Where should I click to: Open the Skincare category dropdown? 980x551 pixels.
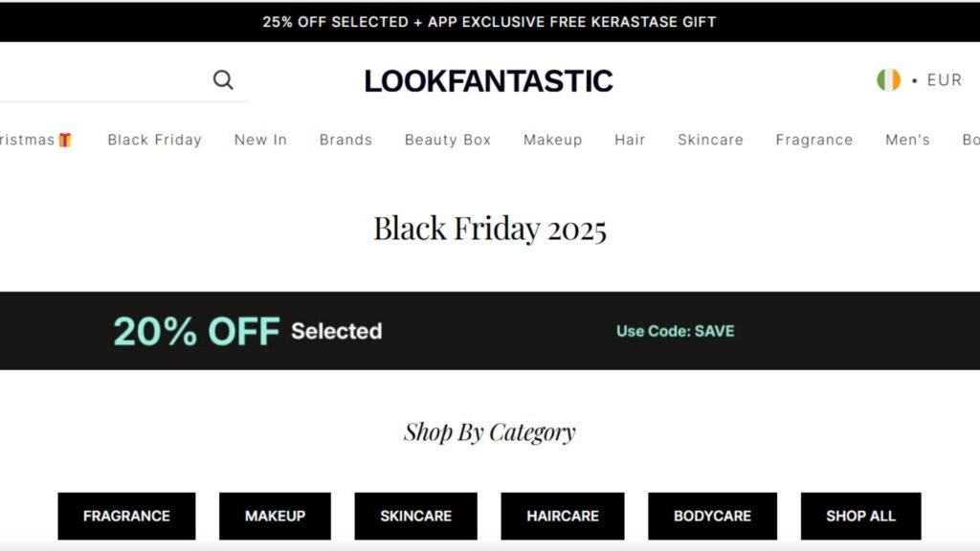(710, 140)
